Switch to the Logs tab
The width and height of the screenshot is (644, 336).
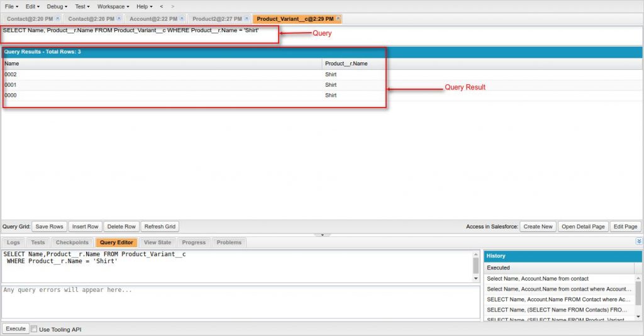click(x=14, y=242)
